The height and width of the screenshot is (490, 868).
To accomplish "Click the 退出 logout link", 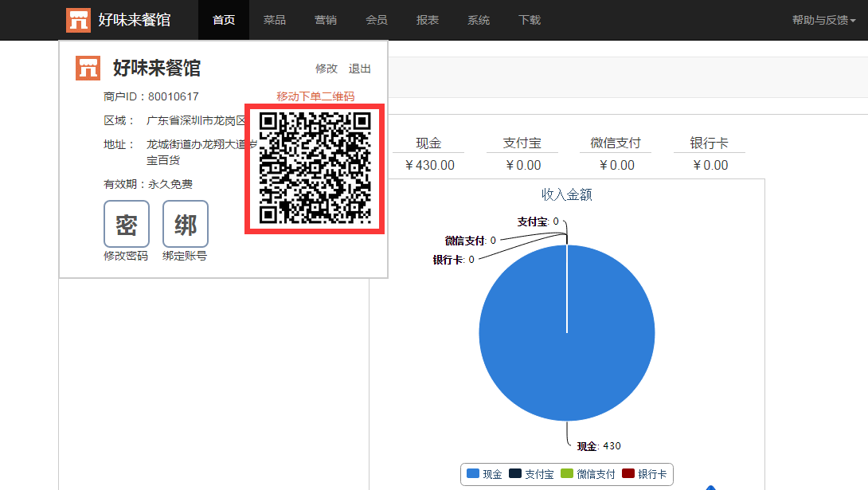I will (359, 69).
